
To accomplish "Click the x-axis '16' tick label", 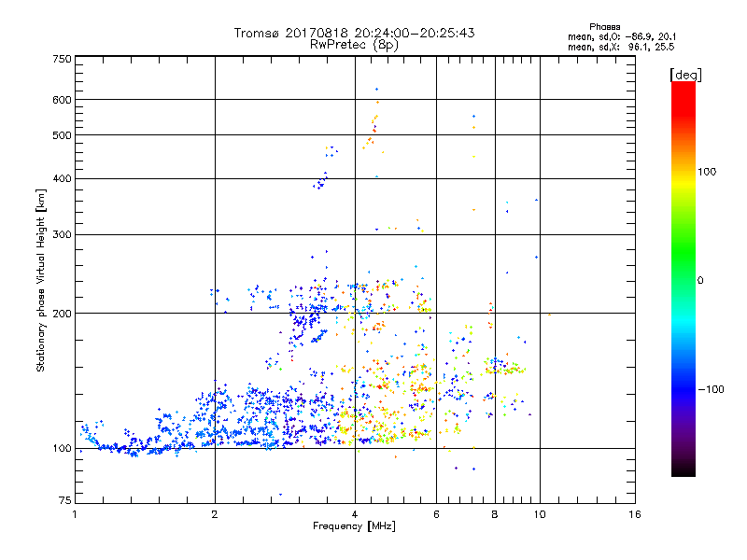I will pyautogui.click(x=635, y=514).
